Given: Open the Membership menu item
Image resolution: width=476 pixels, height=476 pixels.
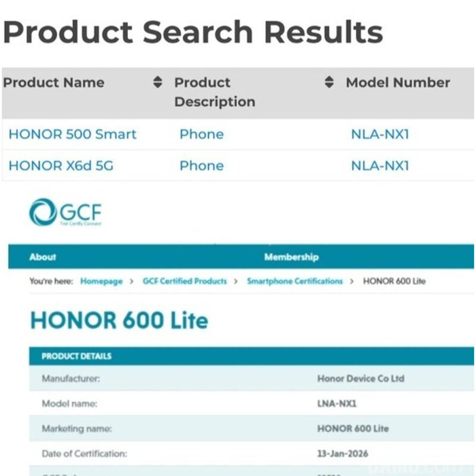Looking at the screenshot, I should point(291,257).
